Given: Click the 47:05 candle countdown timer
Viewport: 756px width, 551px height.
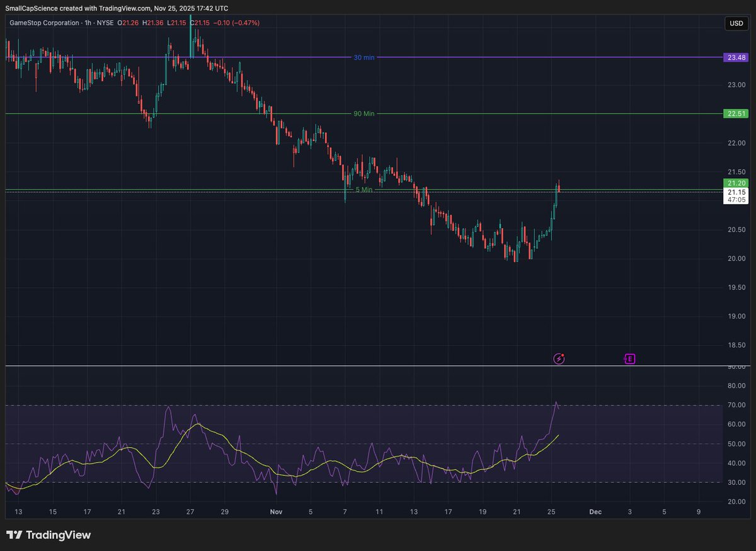Looking at the screenshot, I should 736,200.
